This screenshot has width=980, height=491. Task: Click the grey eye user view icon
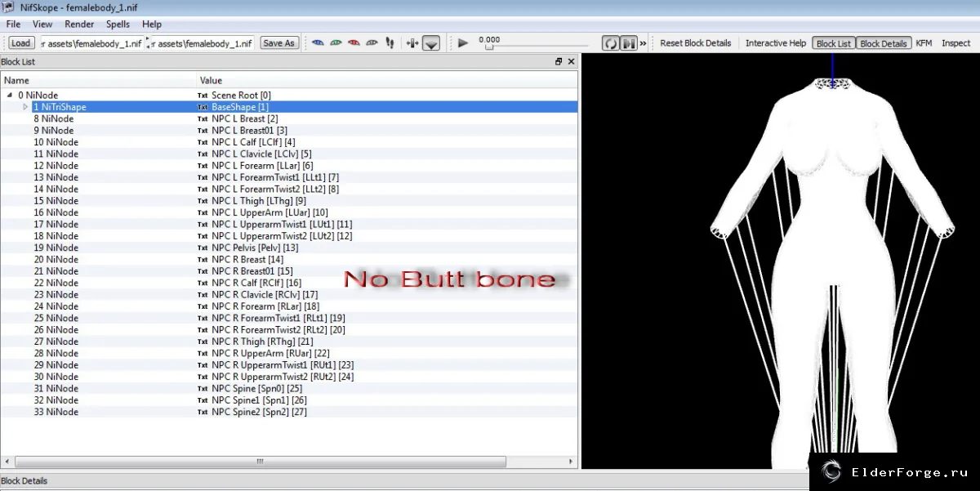372,43
